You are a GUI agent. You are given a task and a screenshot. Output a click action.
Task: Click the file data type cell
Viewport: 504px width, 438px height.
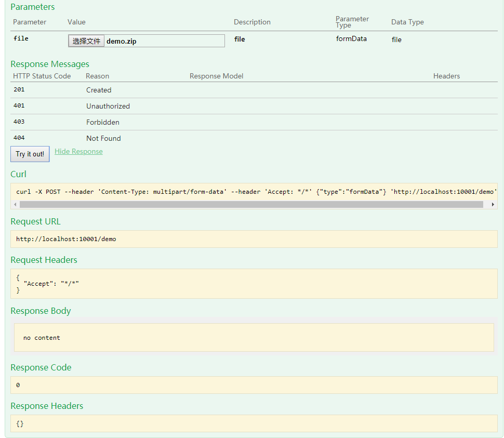[x=396, y=39]
